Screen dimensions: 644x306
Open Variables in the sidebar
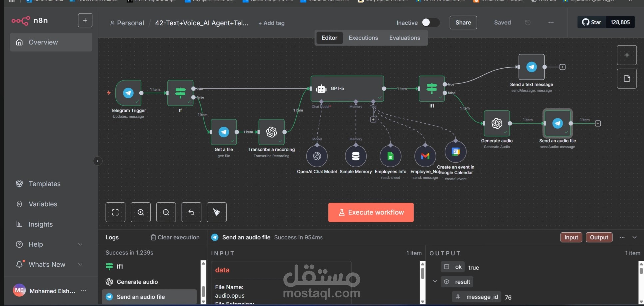click(x=43, y=204)
